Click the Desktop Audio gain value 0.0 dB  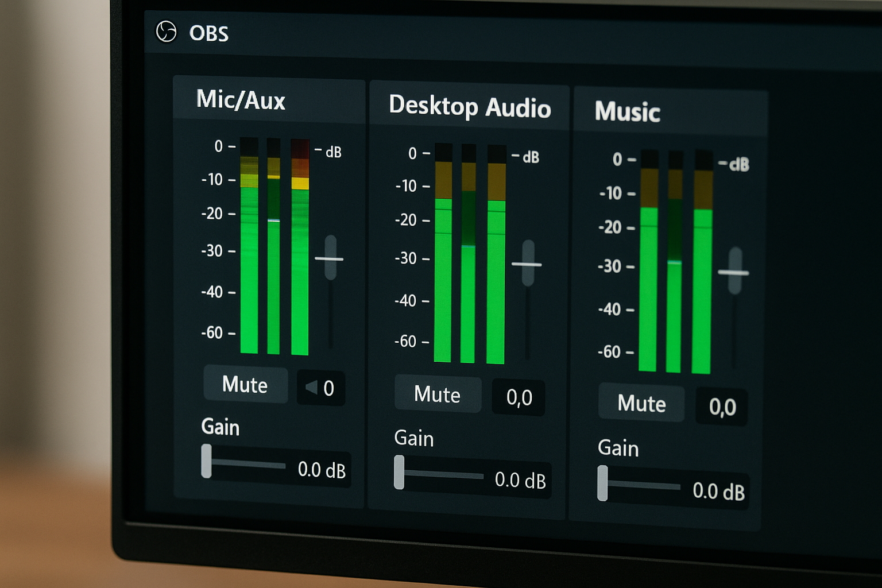520,479
